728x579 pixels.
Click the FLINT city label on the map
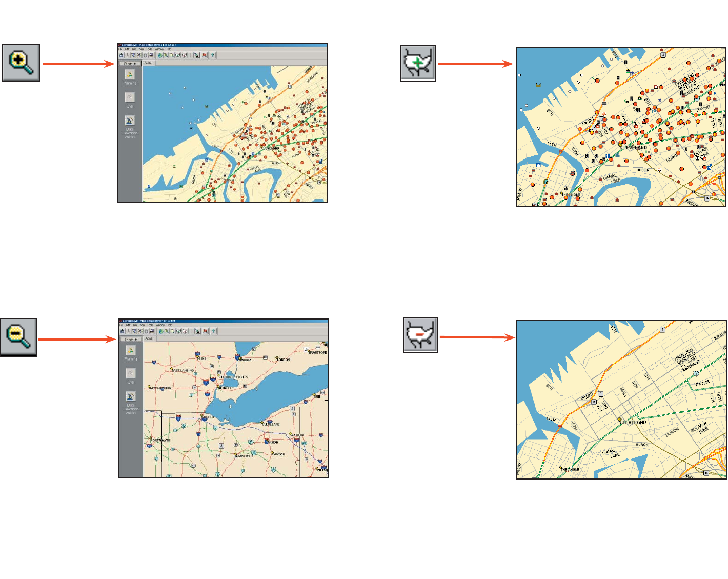click(x=202, y=358)
